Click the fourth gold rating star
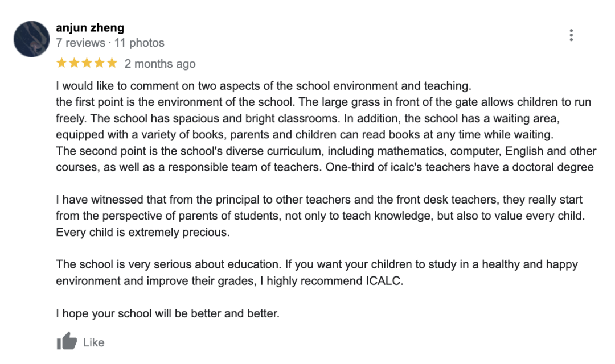The height and width of the screenshot is (364, 615). point(99,63)
